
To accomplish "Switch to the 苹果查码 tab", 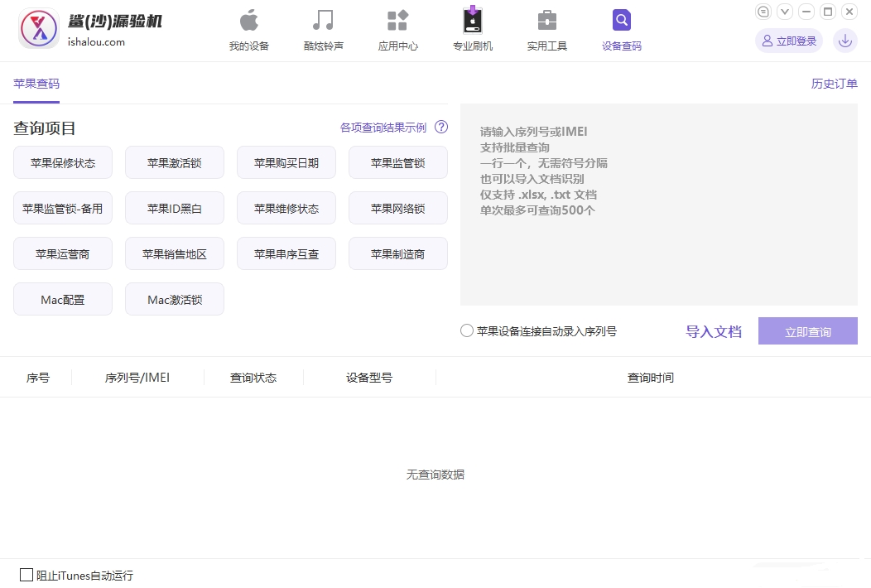I will (x=36, y=84).
